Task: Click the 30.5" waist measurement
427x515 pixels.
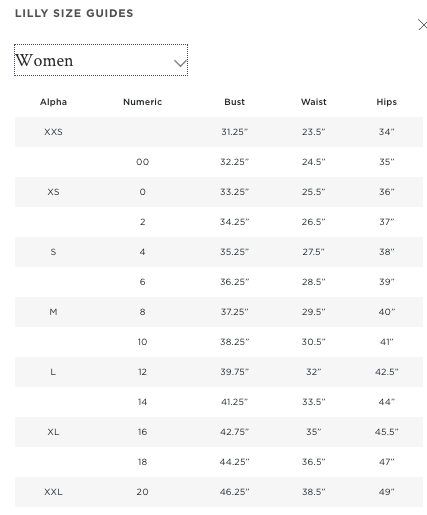Action: coord(314,342)
